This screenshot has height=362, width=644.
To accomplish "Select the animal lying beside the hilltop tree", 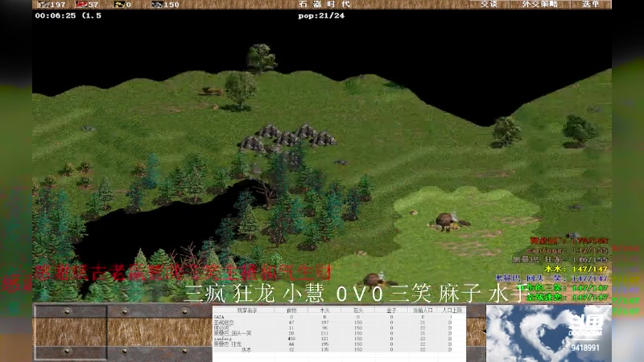I will (213, 91).
